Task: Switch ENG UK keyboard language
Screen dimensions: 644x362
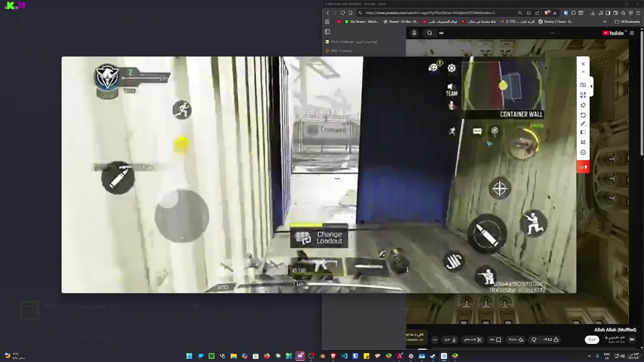Action: [607, 356]
